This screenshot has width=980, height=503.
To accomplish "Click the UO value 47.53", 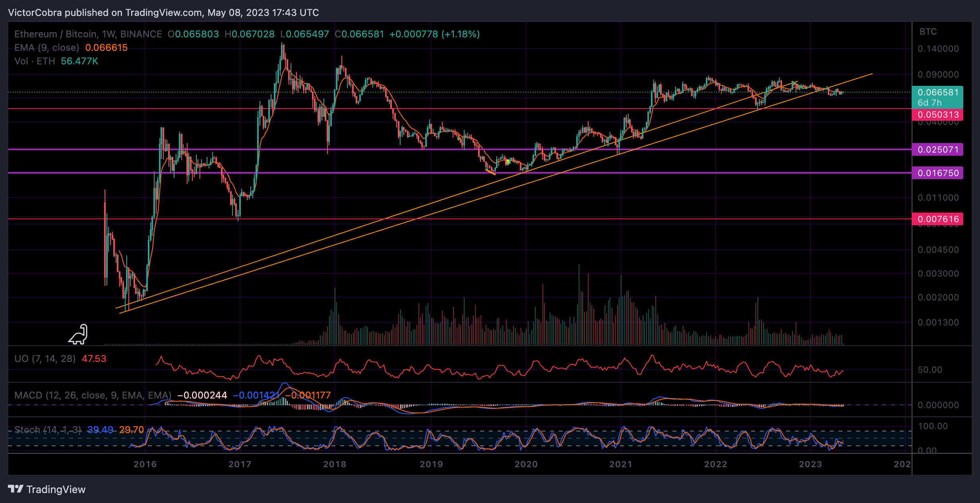I will click(x=94, y=359).
